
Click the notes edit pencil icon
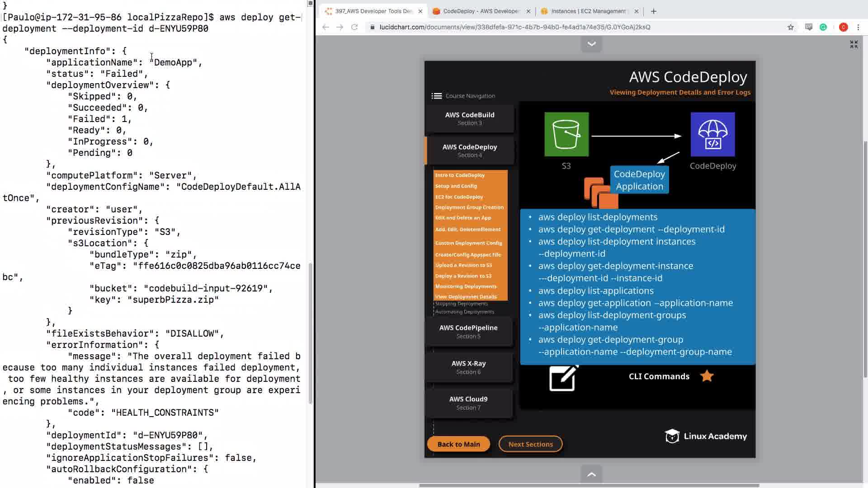point(563,378)
